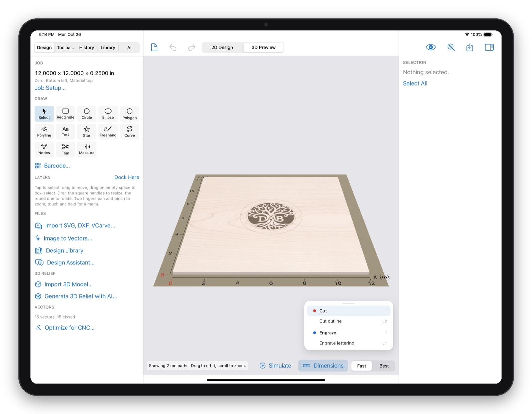Image resolution: width=532 pixels, height=414 pixels.
Task: Click the 'Showing 2 toolpaths' status message
Action: coord(198,366)
